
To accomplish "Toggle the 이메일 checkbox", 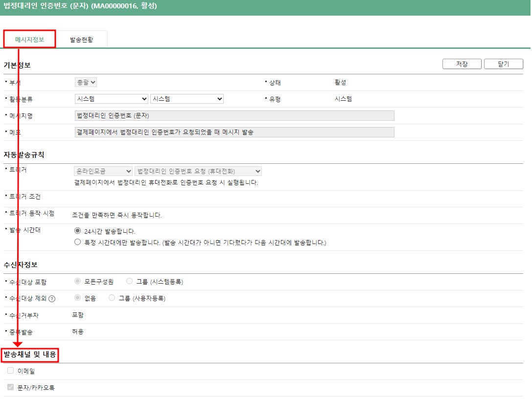I will 11,371.
